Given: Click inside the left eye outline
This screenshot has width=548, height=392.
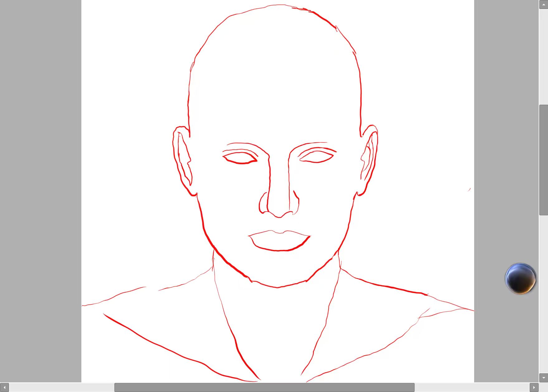Looking at the screenshot, I should click(239, 158).
